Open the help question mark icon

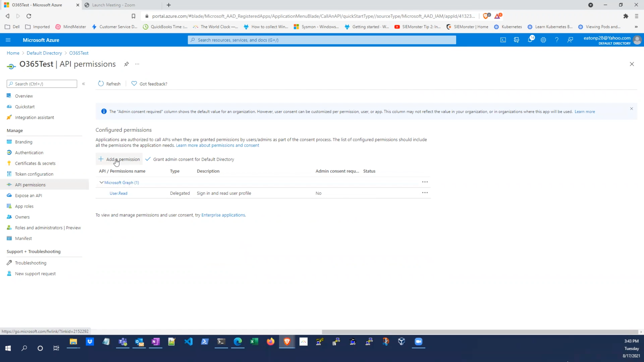(x=557, y=40)
